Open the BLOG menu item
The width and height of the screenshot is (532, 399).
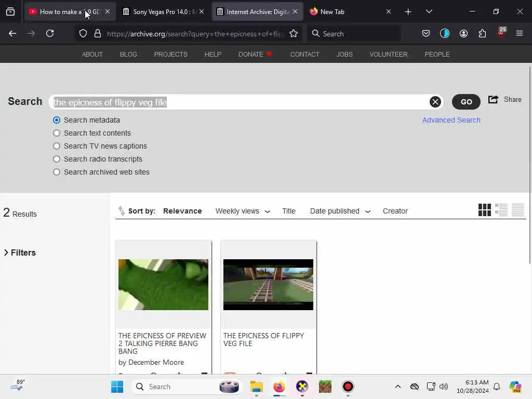coord(128,54)
